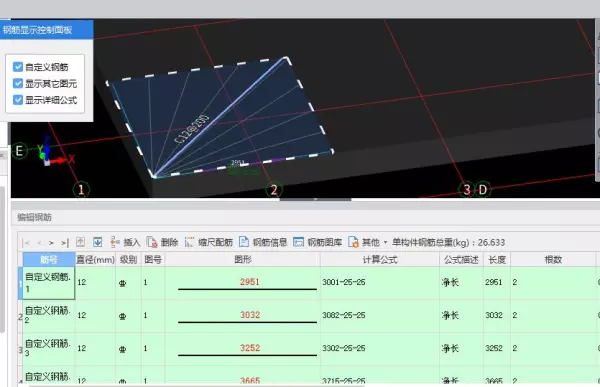Click the viewport splitter handle
The height and width of the screenshot is (387, 600).
pos(315,199)
